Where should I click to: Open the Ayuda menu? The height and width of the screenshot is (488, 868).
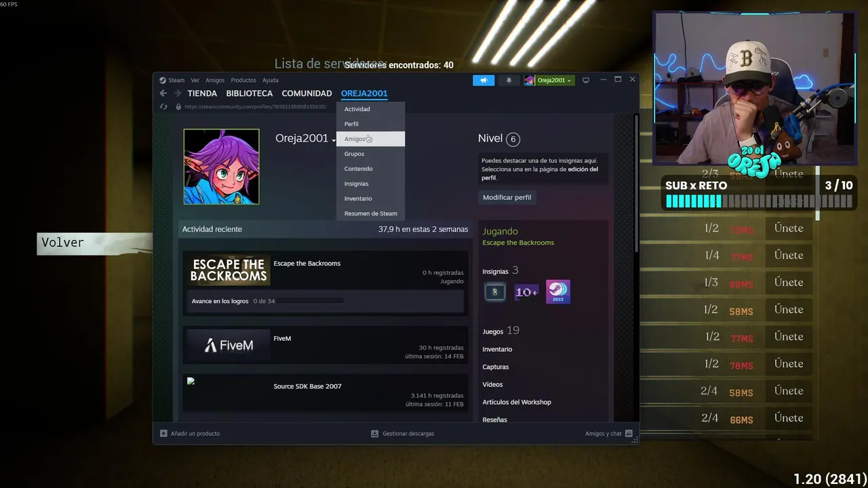(271, 80)
